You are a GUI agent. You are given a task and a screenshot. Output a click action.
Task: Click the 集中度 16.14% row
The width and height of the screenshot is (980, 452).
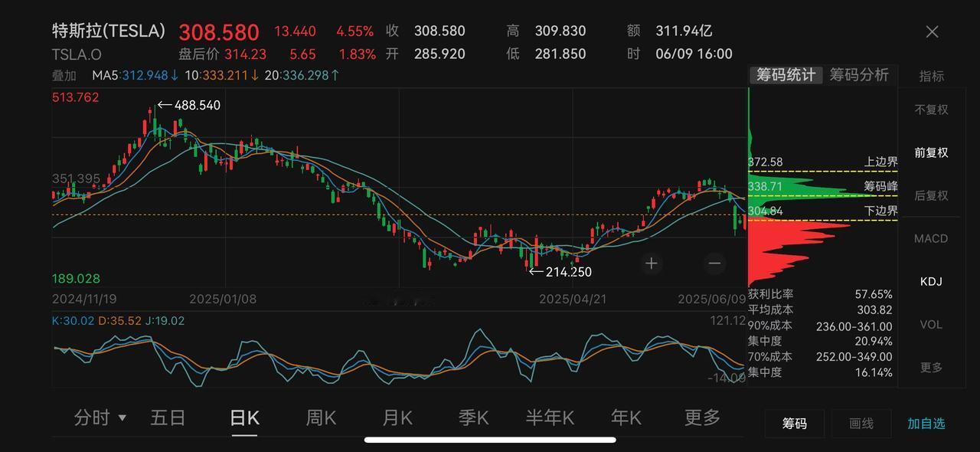point(820,372)
